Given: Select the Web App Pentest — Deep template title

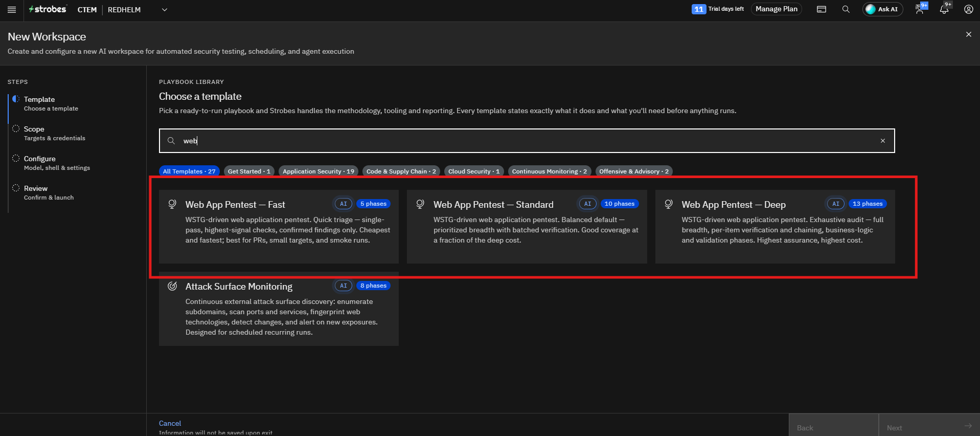Looking at the screenshot, I should pos(734,205).
